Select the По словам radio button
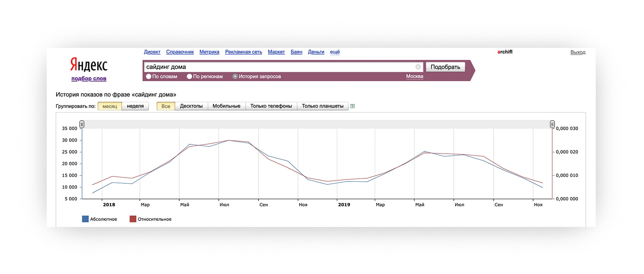The width and height of the screenshot is (644, 274). tap(149, 76)
